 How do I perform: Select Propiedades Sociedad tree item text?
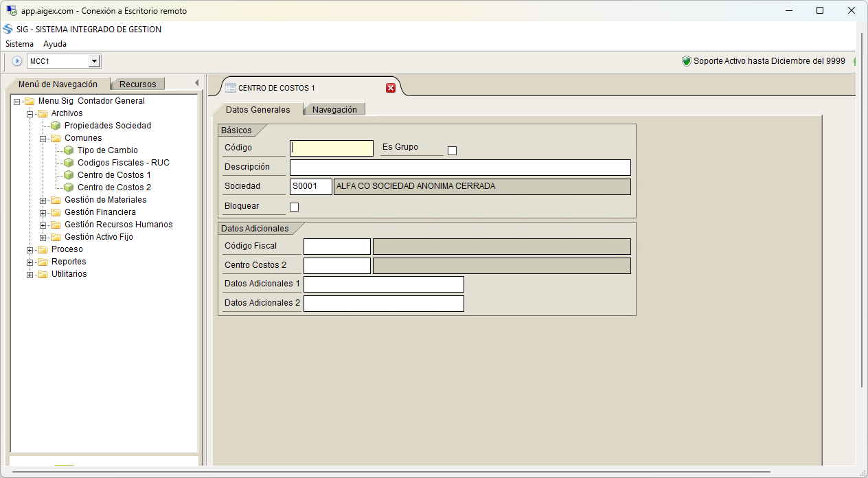108,126
